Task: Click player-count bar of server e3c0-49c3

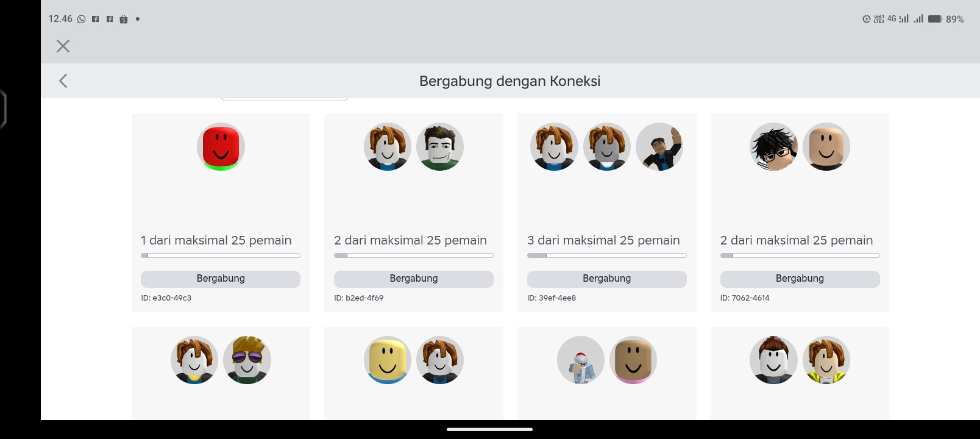Action: click(x=221, y=255)
